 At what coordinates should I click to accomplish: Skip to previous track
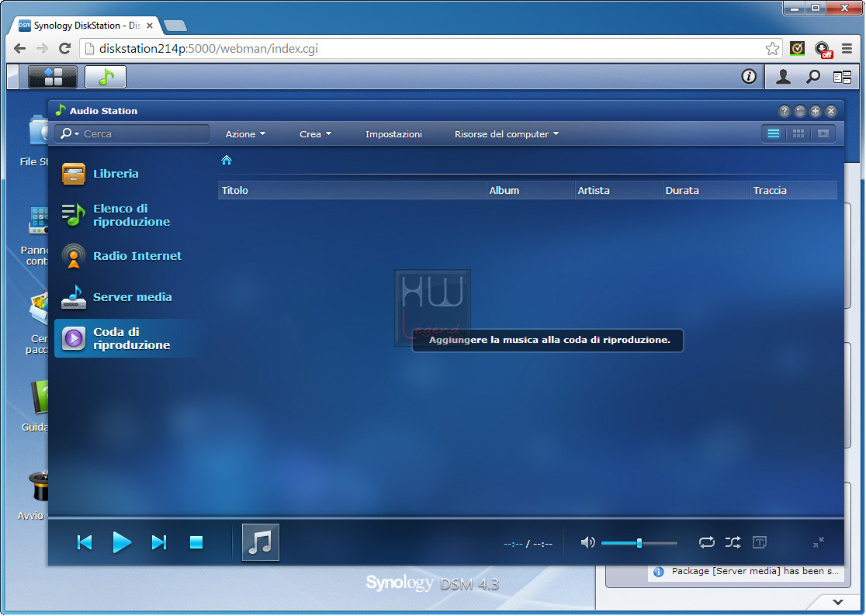click(85, 542)
